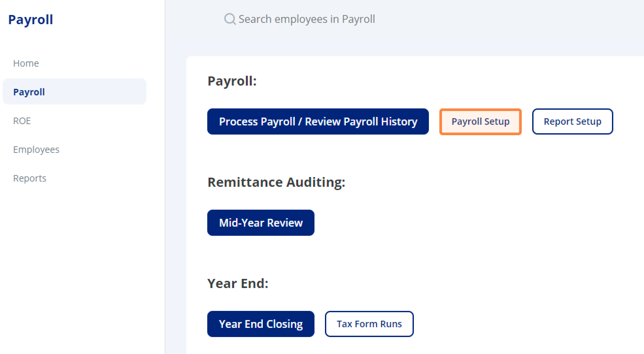Open Mid-Year Review for remittance auditing
The height and width of the screenshot is (354, 644).
pos(261,223)
